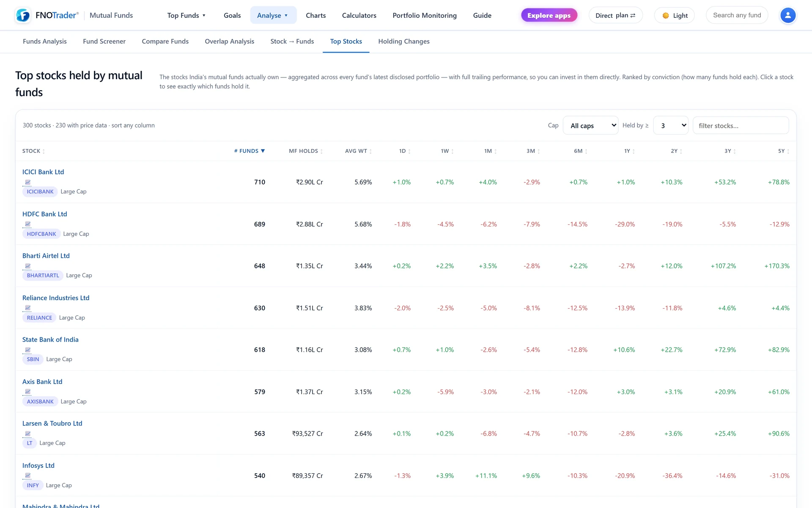
Task: Open the user profile avatar
Action: [x=787, y=15]
